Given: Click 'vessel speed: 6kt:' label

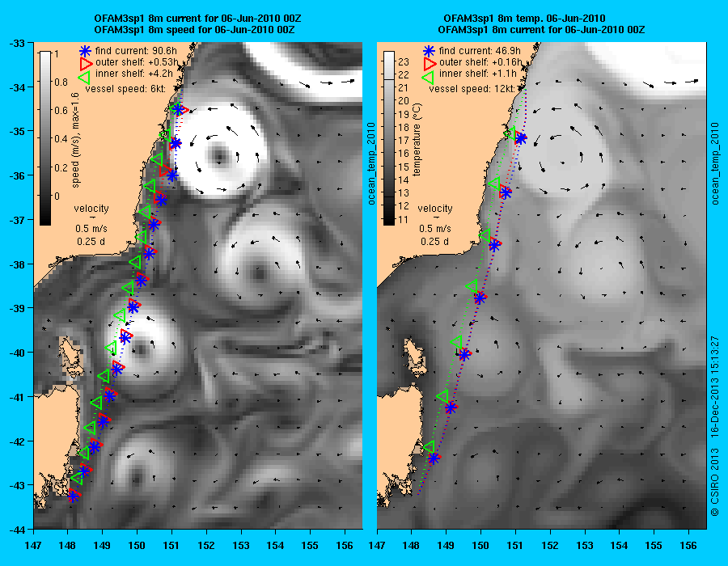Looking at the screenshot, I should [x=125, y=88].
